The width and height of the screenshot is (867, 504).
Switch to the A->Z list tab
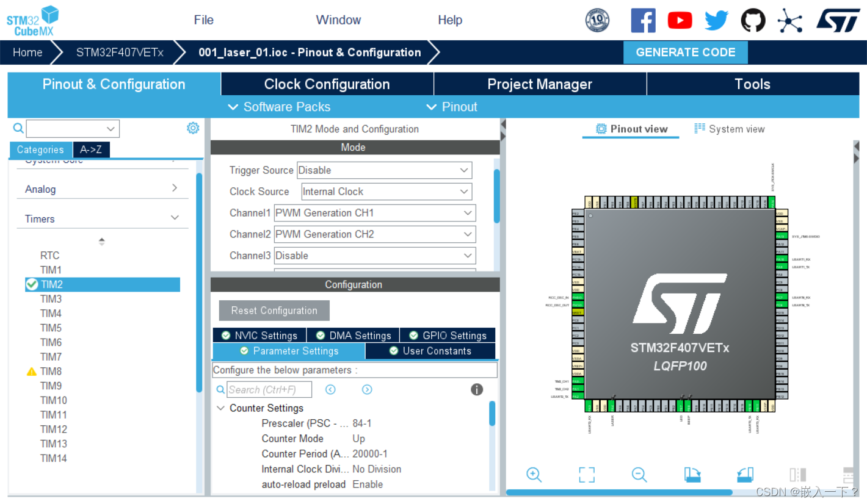tap(91, 149)
